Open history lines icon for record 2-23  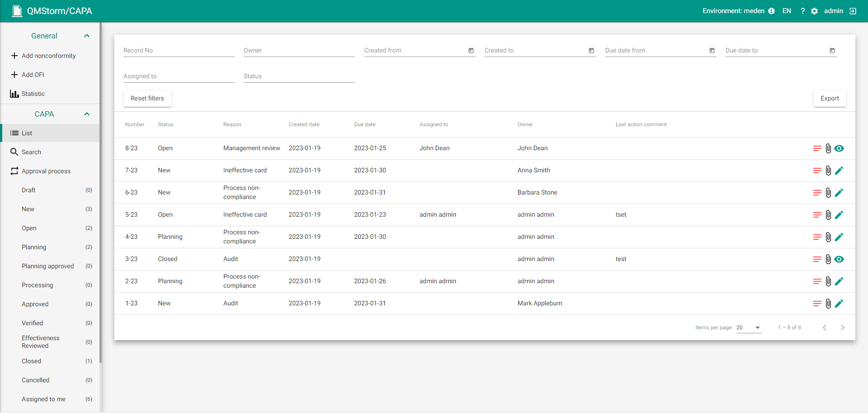817,281
